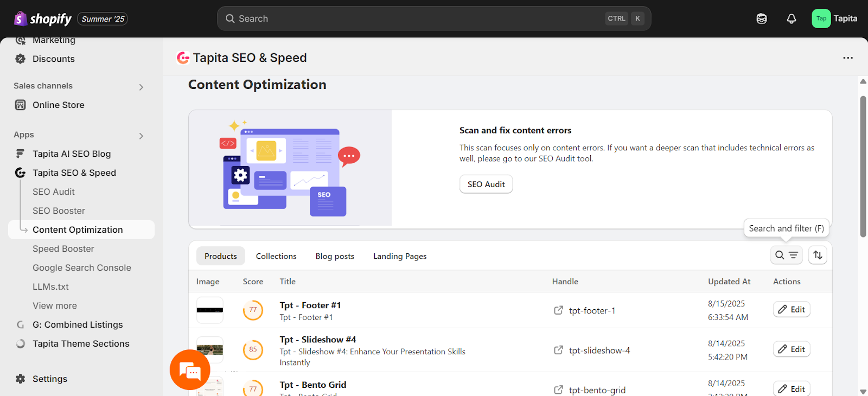This screenshot has width=868, height=396.
Task: Click the Tapita logo in page header
Action: (x=183, y=58)
